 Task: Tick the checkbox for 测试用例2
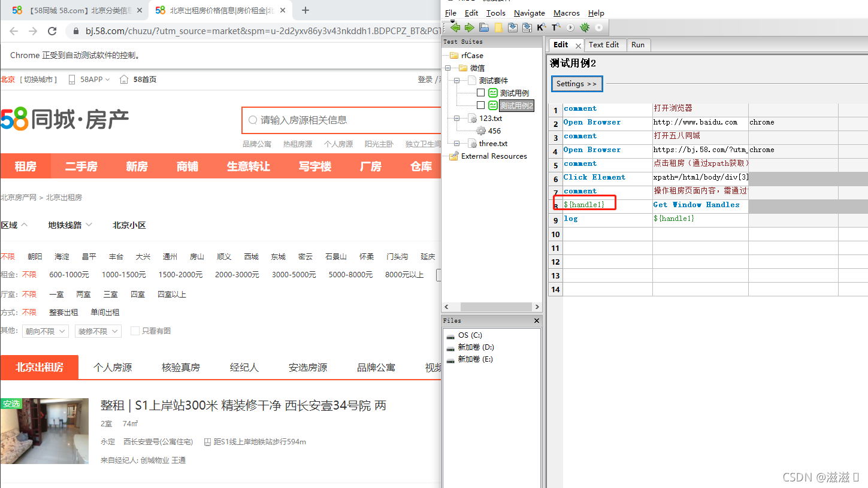480,105
